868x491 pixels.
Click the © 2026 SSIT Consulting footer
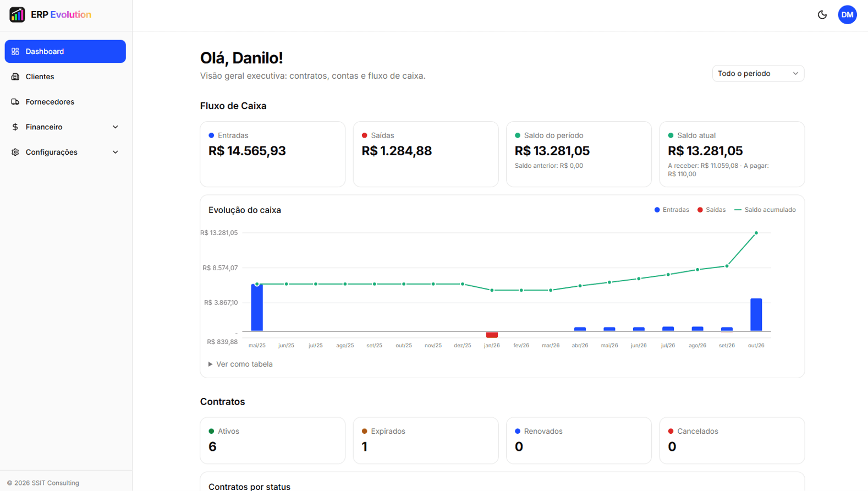43,483
